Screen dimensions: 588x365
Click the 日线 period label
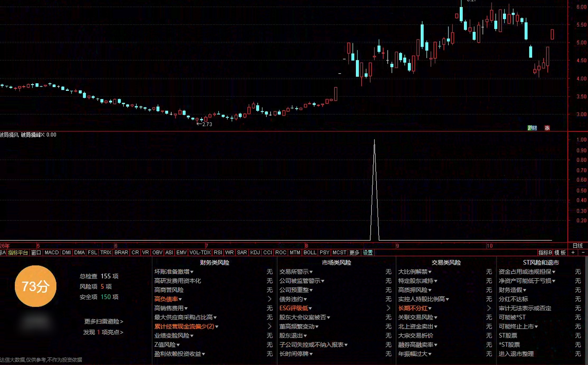[578, 246]
